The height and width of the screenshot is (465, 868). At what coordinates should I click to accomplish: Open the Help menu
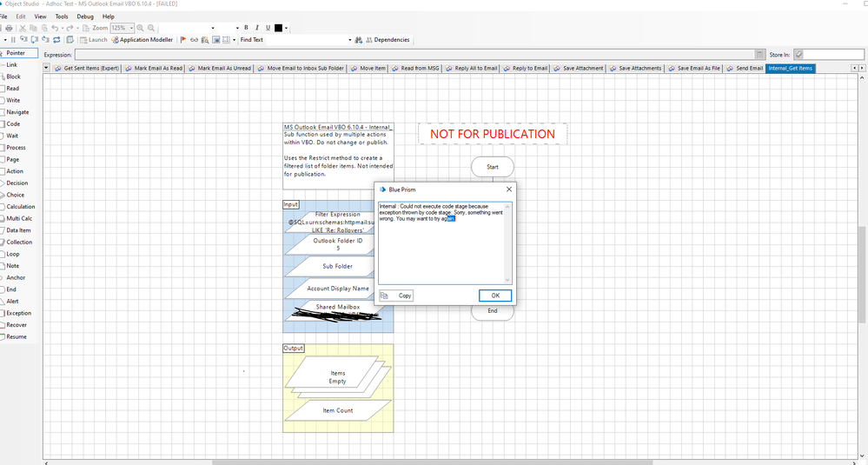click(x=109, y=17)
